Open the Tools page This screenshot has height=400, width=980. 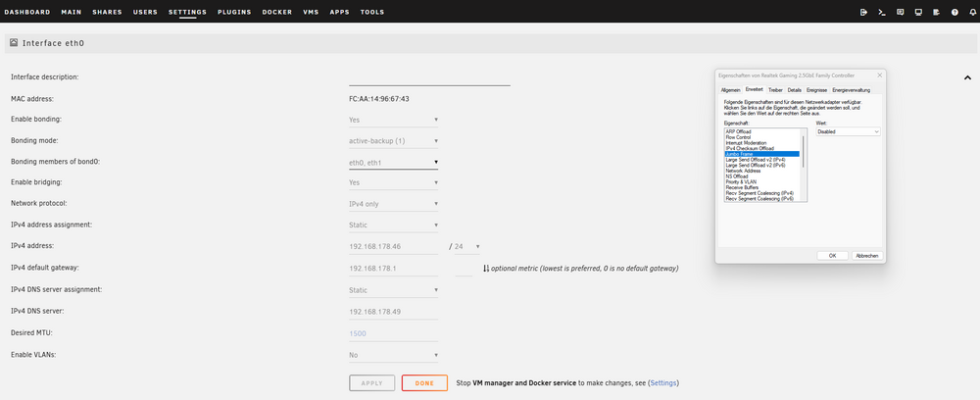point(371,12)
